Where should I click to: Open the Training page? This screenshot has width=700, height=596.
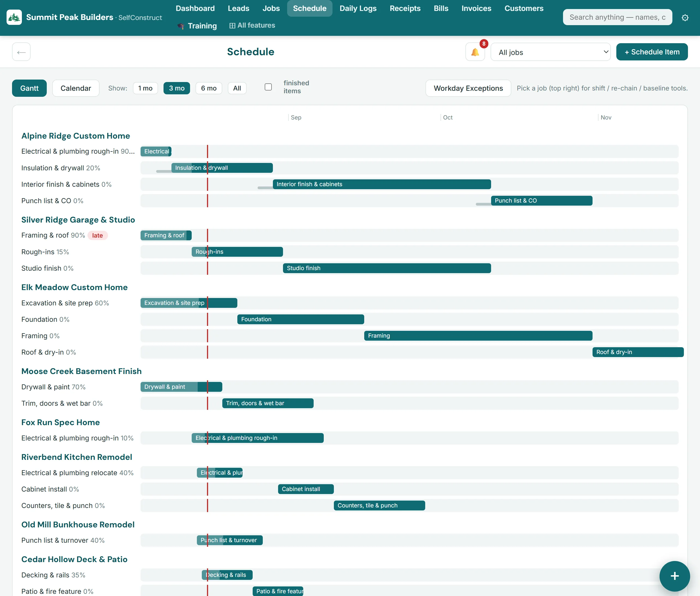[197, 26]
